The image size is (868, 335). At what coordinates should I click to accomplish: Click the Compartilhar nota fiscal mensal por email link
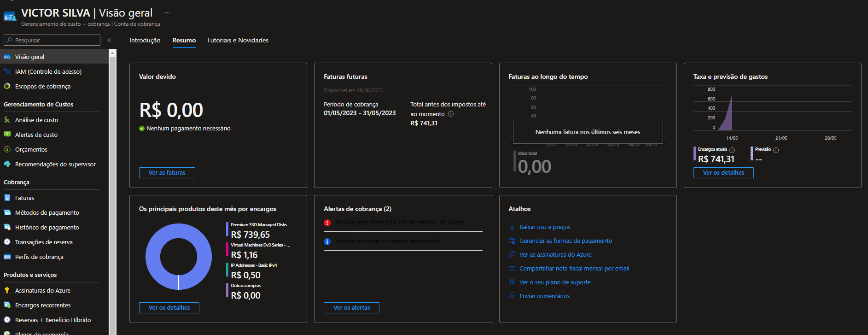tap(574, 268)
